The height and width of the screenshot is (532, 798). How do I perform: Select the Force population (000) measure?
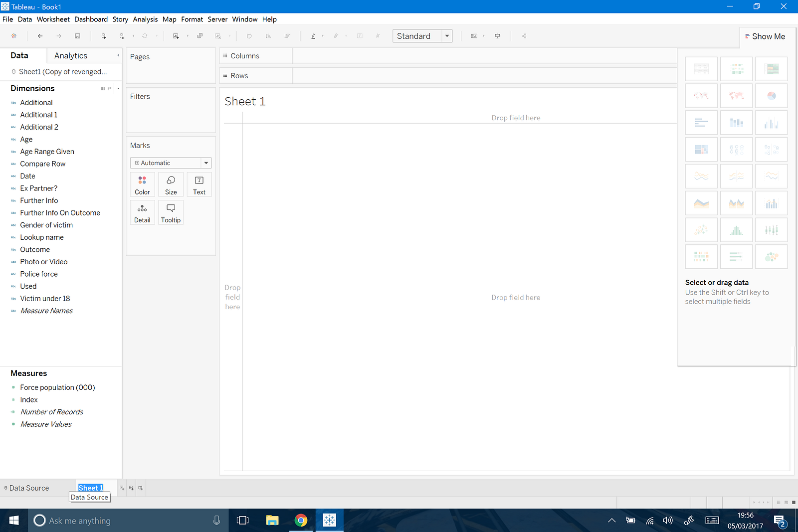click(x=57, y=387)
